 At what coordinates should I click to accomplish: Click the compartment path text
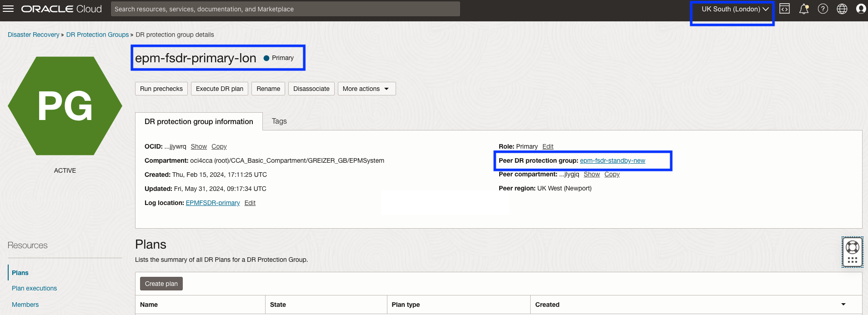click(287, 160)
